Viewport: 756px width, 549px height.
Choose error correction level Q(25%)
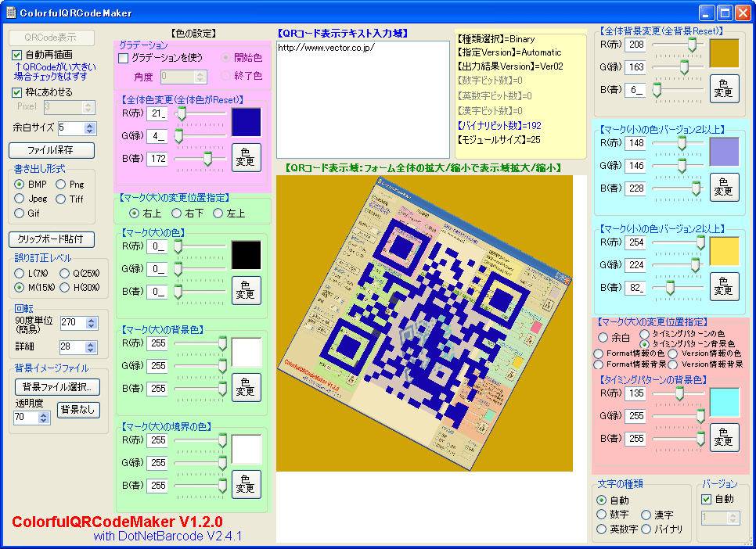pos(65,273)
